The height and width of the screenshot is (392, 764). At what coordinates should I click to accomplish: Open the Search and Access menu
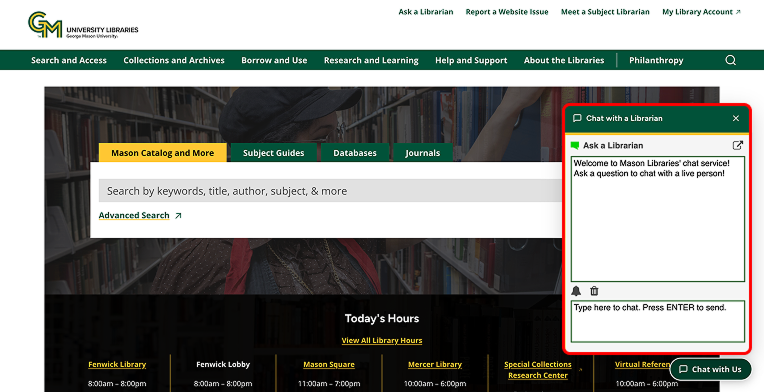(69, 60)
